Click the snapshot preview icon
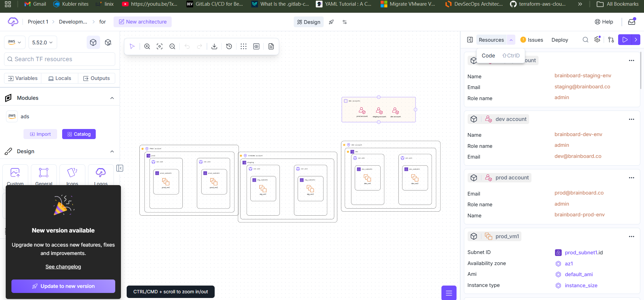The image size is (644, 300). coord(256,46)
